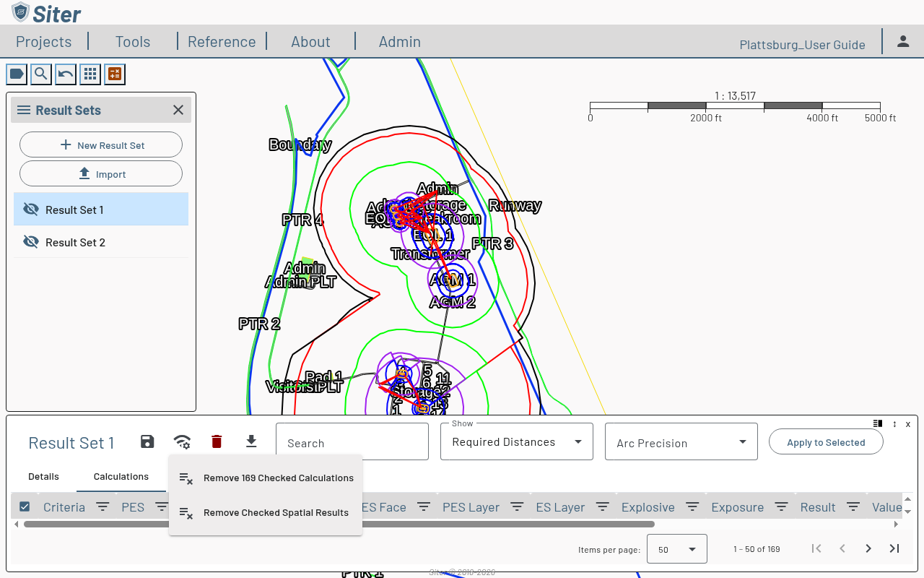Open the Show Required Distances dropdown
The width and height of the screenshot is (924, 578).
coord(517,441)
